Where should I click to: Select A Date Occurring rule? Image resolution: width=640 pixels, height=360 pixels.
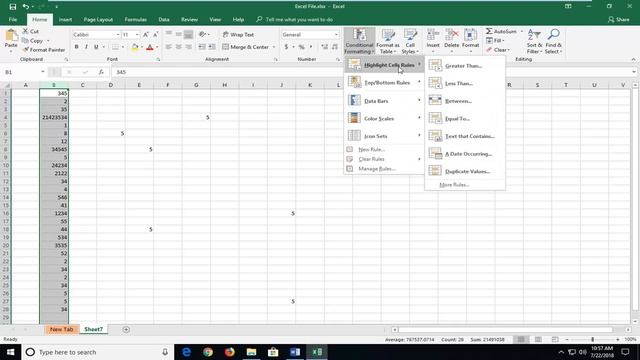(464, 154)
